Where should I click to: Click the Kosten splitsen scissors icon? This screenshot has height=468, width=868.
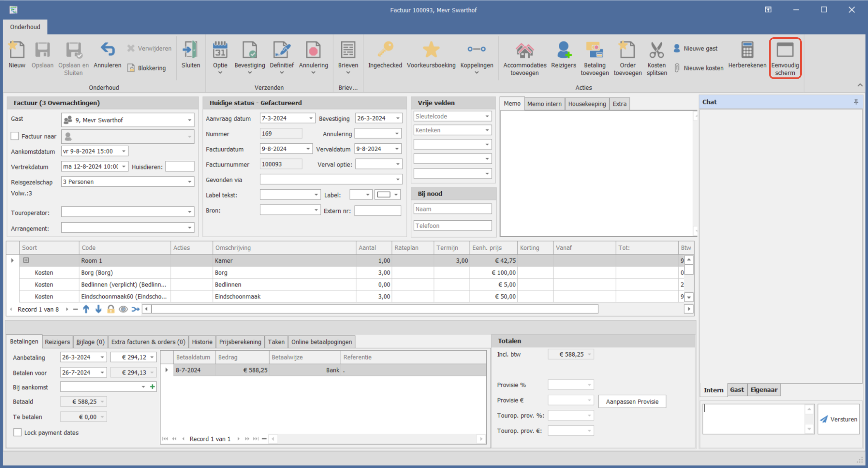[x=657, y=51]
